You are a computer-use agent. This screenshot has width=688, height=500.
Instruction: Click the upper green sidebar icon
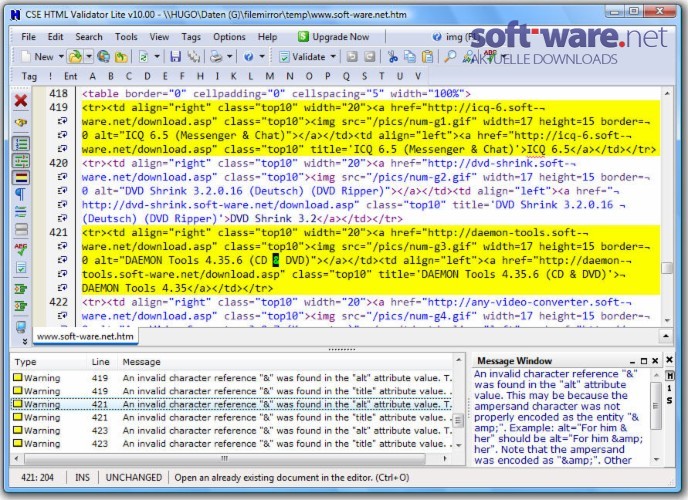21,289
